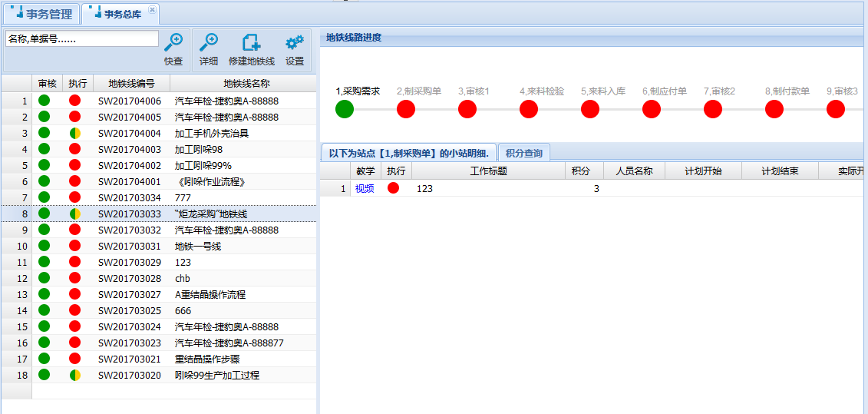Close the 事务总库 tab
The height and width of the screenshot is (414, 868).
click(152, 10)
